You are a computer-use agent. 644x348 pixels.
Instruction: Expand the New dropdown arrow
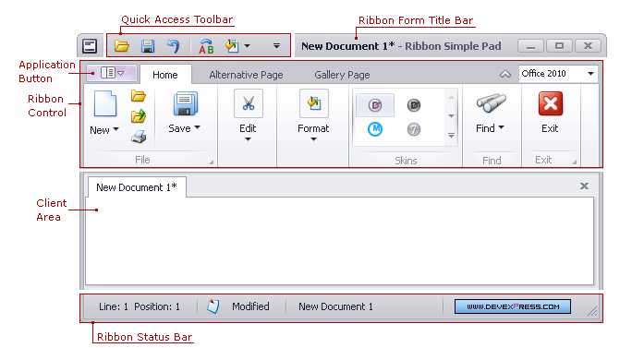pyautogui.click(x=115, y=129)
